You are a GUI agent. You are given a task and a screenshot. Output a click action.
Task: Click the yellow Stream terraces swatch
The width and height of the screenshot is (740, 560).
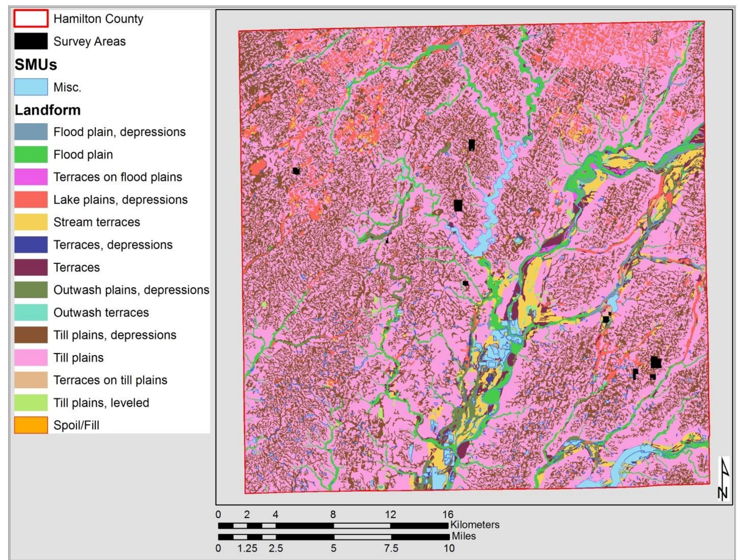(31, 222)
